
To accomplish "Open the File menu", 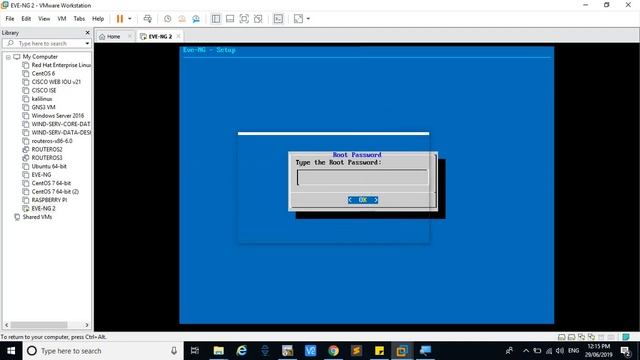I will 10,19.
